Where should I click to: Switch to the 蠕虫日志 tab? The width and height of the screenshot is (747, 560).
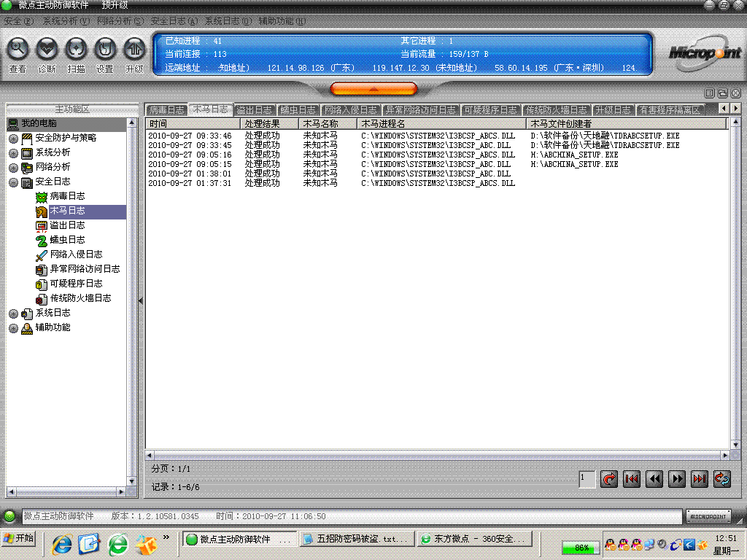pos(298,110)
